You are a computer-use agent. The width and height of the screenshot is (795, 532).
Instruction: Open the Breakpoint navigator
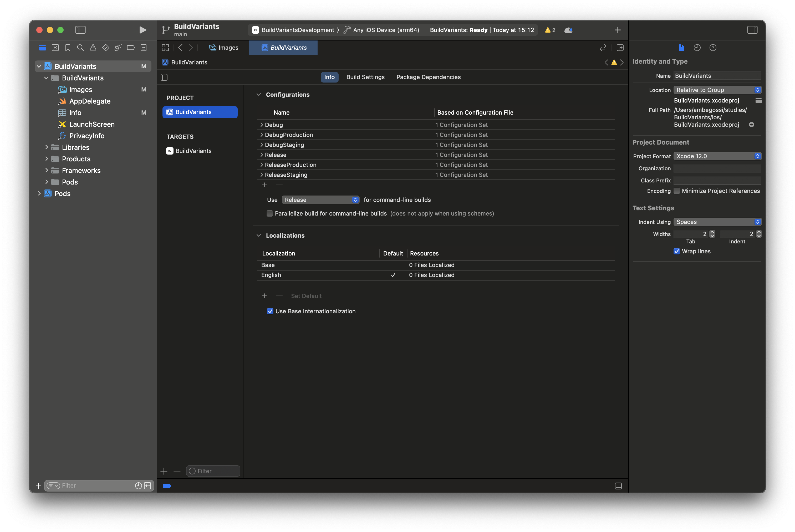point(131,48)
